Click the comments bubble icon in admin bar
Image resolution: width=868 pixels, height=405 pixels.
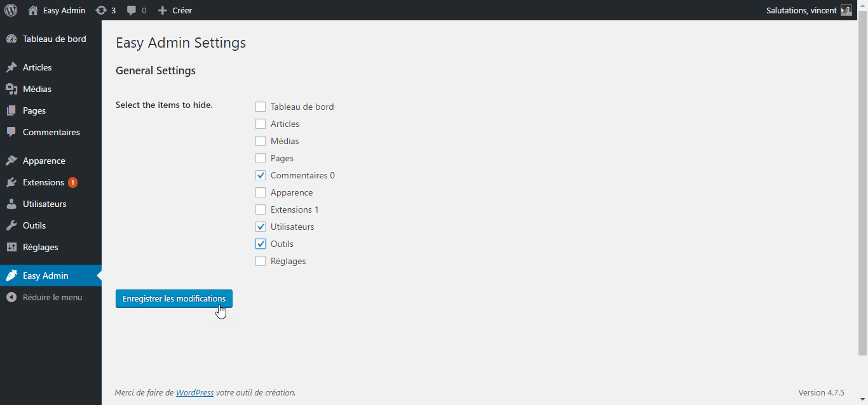132,11
